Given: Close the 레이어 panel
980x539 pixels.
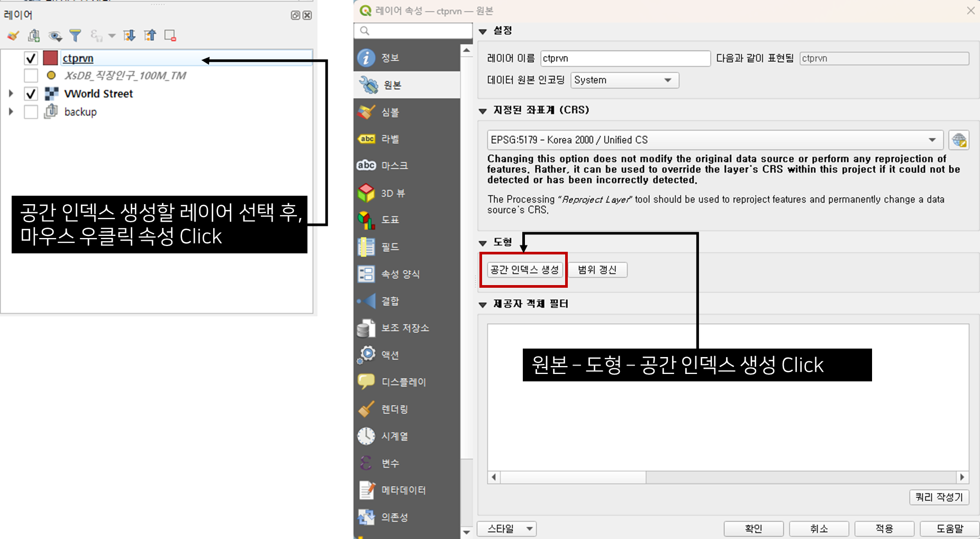Looking at the screenshot, I should (307, 15).
